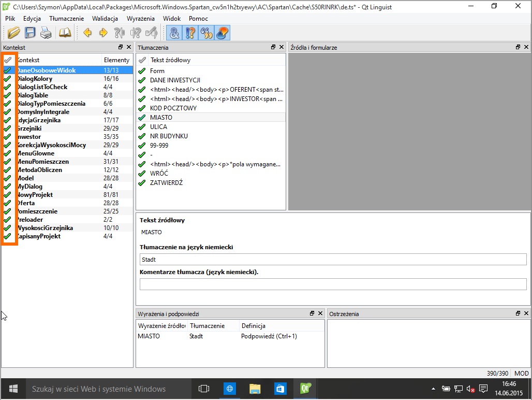Click the translator comments input field
Screen dimensions: 532x400
333,284
